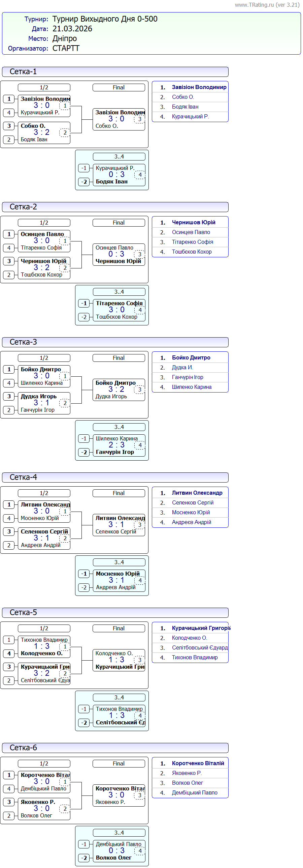Click Чернишов Юрій in Сетка-2 standings list
Screen dimensions: 303x868
click(193, 222)
